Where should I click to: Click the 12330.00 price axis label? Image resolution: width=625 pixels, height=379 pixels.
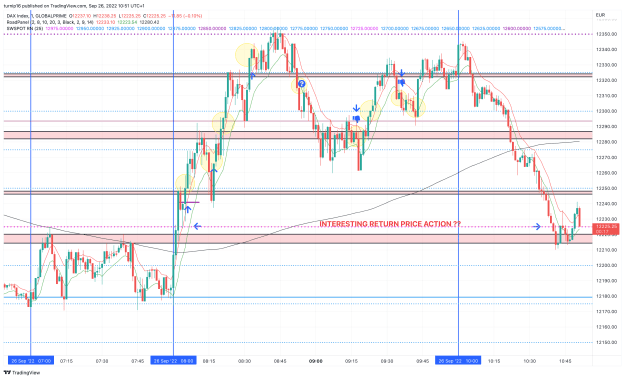click(x=606, y=65)
